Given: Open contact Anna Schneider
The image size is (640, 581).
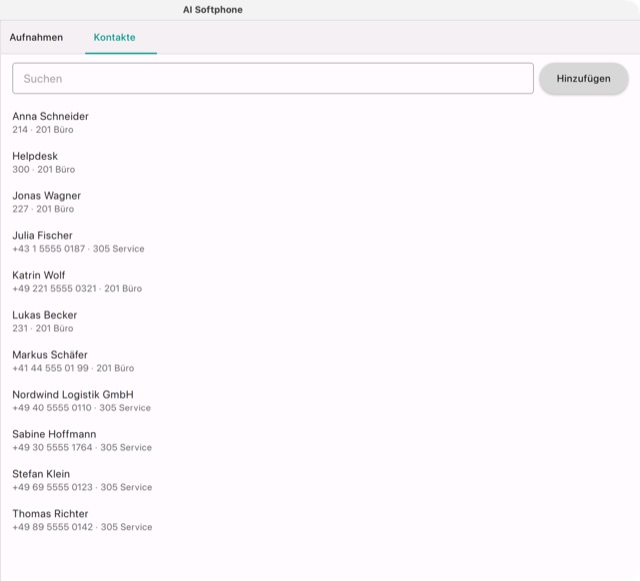Looking at the screenshot, I should (x=320, y=122).
